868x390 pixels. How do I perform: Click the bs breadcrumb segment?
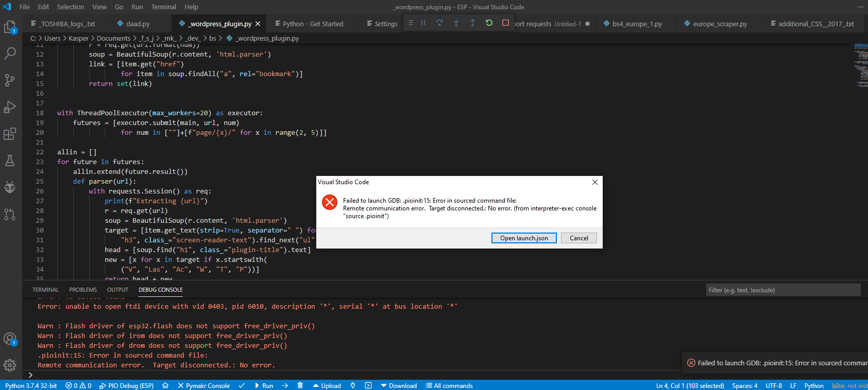click(x=213, y=38)
